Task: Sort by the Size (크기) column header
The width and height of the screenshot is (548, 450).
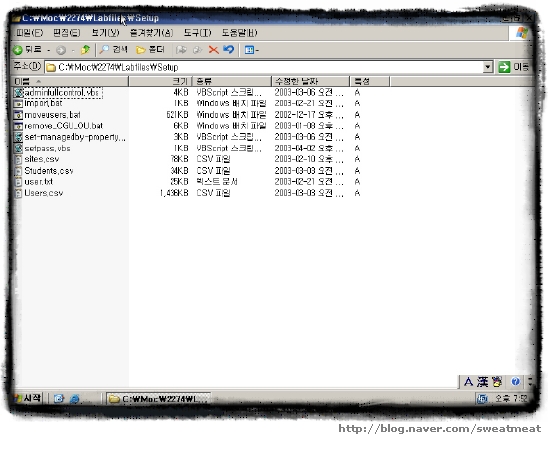Action: 160,81
